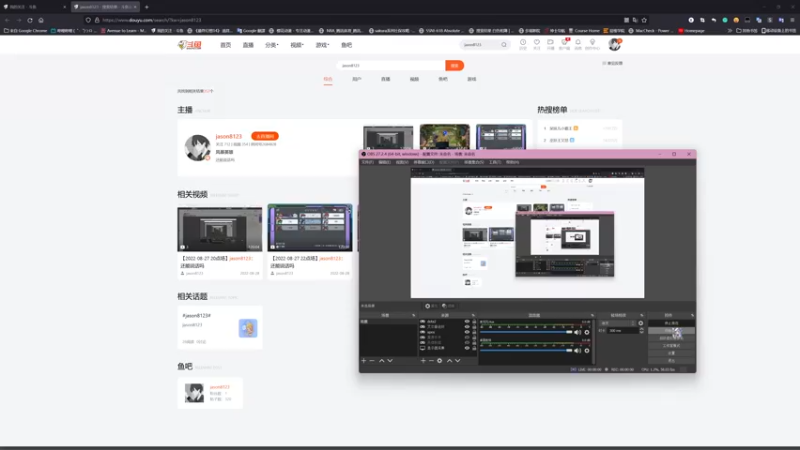Move source down with arrow in OBS Sources panel
This screenshot has height=450, width=800.
coord(458,361)
